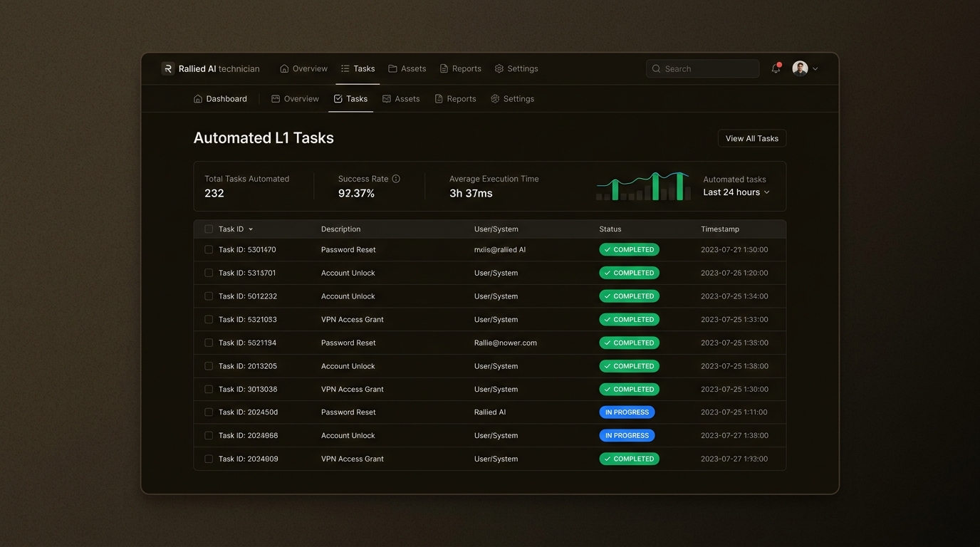
Task: Switch to the Dashboard tab
Action: click(220, 99)
